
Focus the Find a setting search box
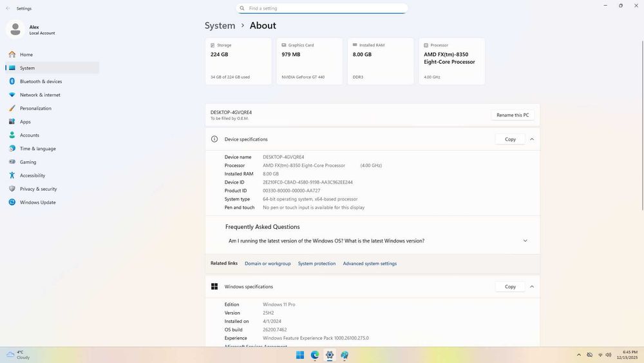click(x=322, y=8)
